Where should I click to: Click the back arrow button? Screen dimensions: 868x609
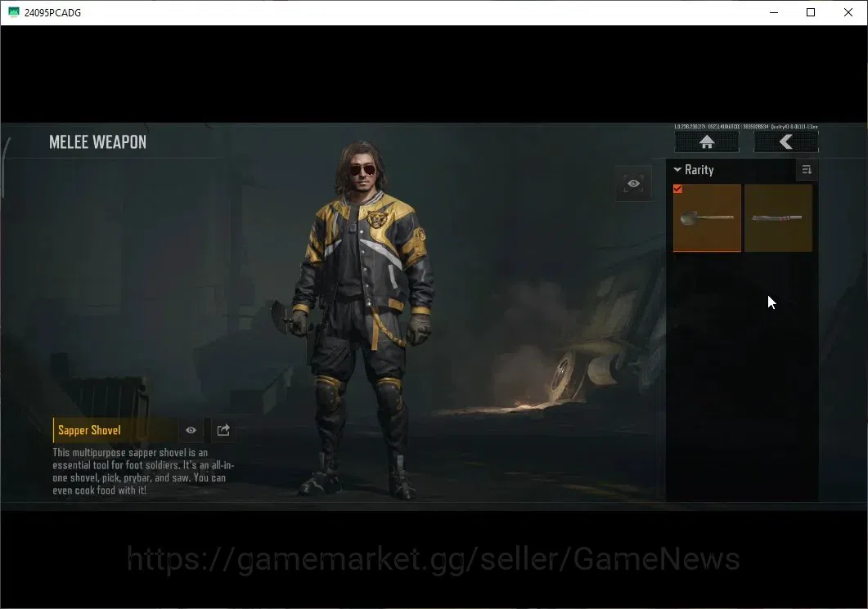[x=785, y=142]
